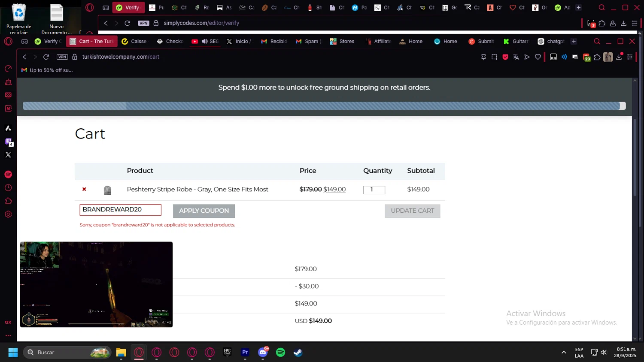Open the Opera GX main menu logo
Screen dimensions: 644x362
click(8, 41)
